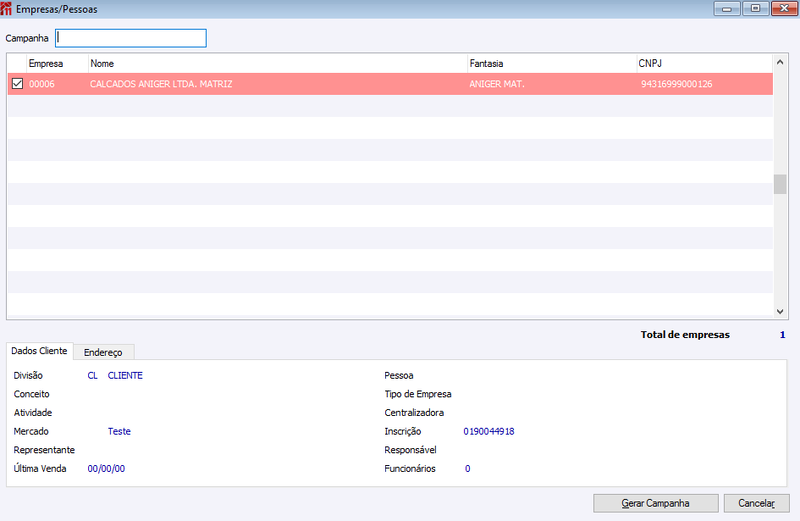Viewport: 800px width, 521px height.
Task: Click the Última Venda value 00/00/00
Action: 106,468
